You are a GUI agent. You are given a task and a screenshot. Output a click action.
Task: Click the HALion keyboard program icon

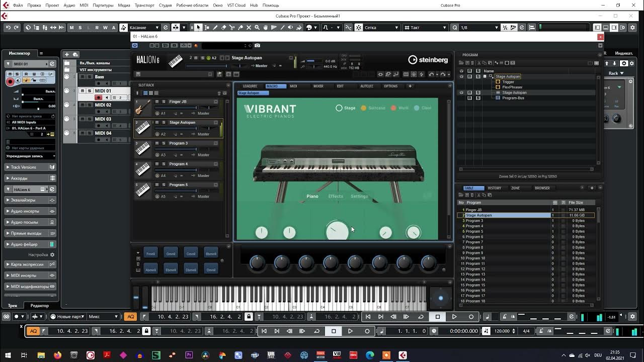point(175,61)
